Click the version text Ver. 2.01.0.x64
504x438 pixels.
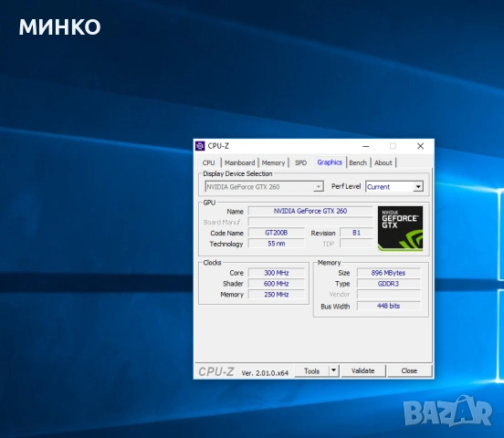(265, 373)
